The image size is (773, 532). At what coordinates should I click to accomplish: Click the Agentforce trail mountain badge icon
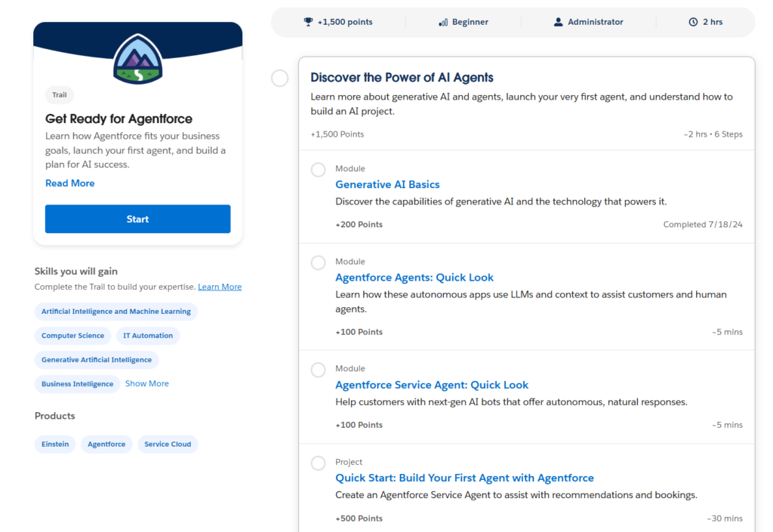click(137, 58)
